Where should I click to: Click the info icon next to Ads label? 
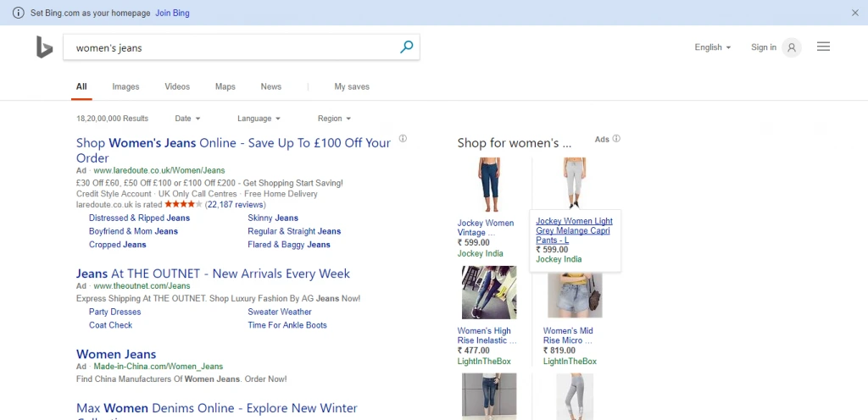coord(616,139)
